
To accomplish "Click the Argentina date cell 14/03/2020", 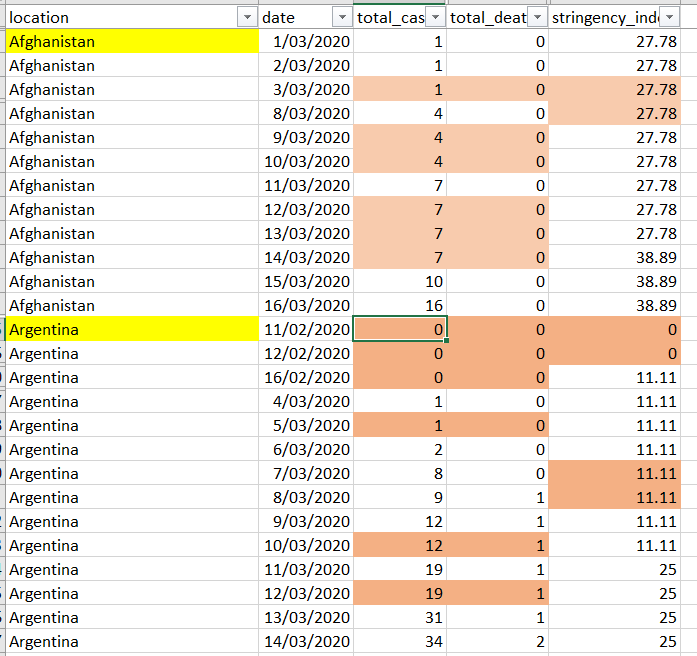I will [306, 641].
